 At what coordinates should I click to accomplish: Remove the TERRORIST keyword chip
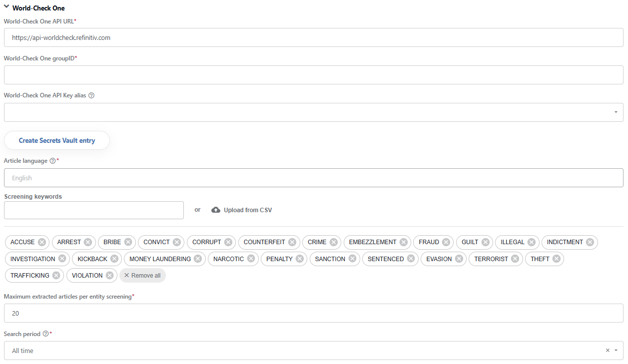(515, 259)
